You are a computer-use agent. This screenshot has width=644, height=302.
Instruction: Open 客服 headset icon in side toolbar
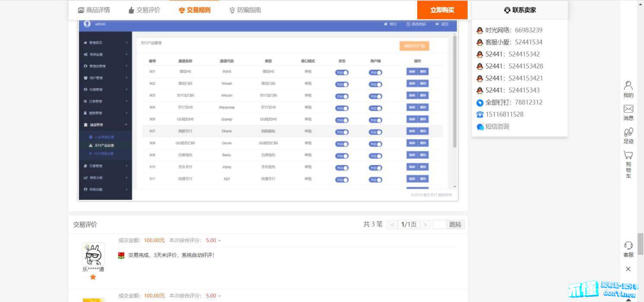coord(628,245)
